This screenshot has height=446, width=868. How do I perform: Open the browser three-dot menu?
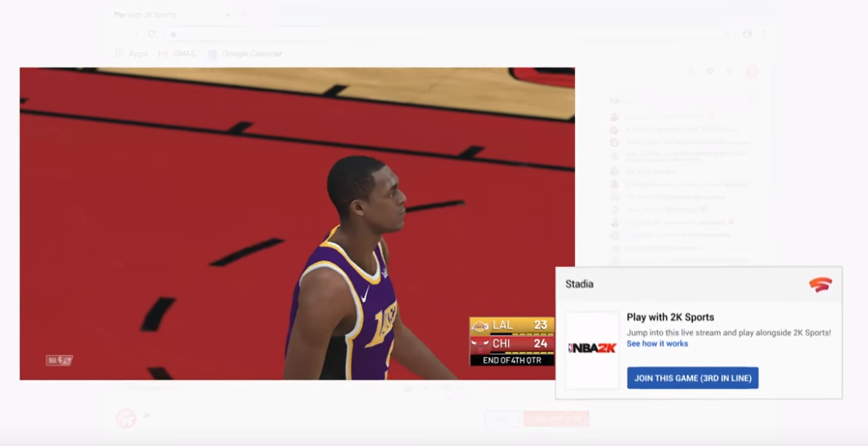pyautogui.click(x=764, y=34)
